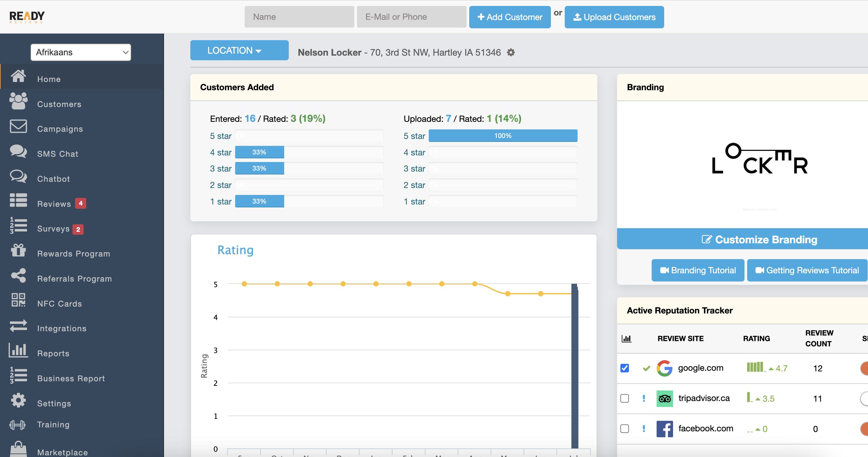Open Reviews menu with 4 badge
This screenshot has height=457, width=868.
[54, 203]
